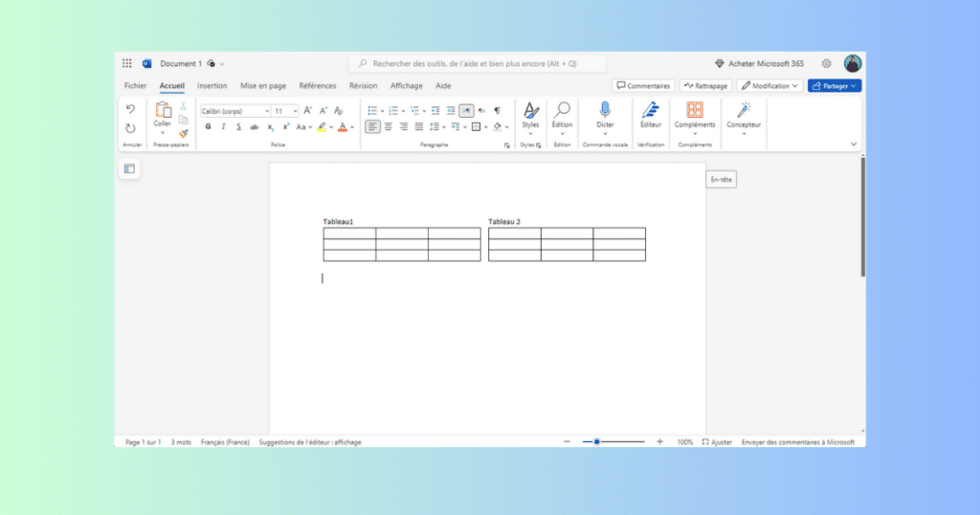This screenshot has height=515, width=980.
Task: Switch to the Affichage tab
Action: [x=406, y=85]
